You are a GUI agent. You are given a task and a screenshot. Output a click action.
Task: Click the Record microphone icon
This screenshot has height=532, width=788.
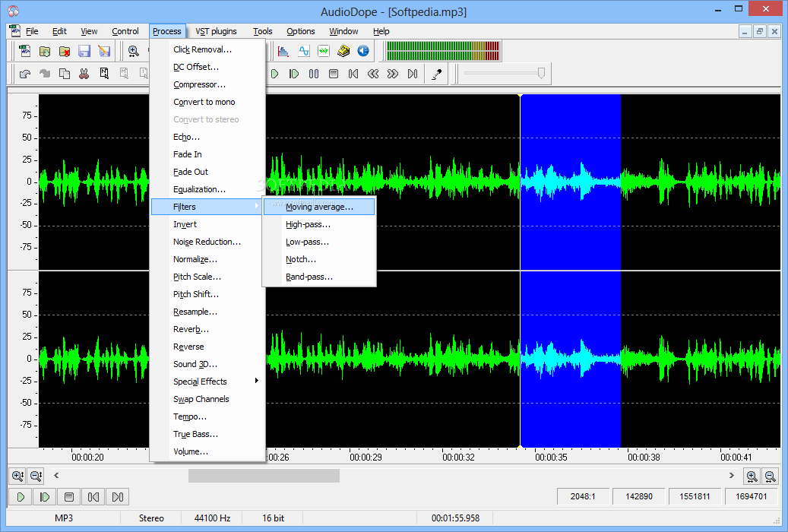pyautogui.click(x=437, y=74)
